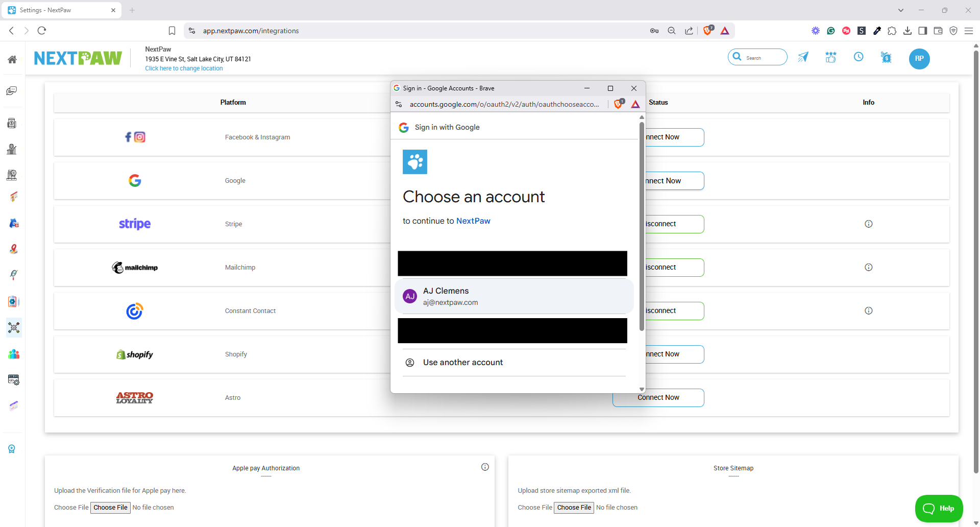
Task: Follow the NextPaw link in Google popup
Action: [473, 221]
